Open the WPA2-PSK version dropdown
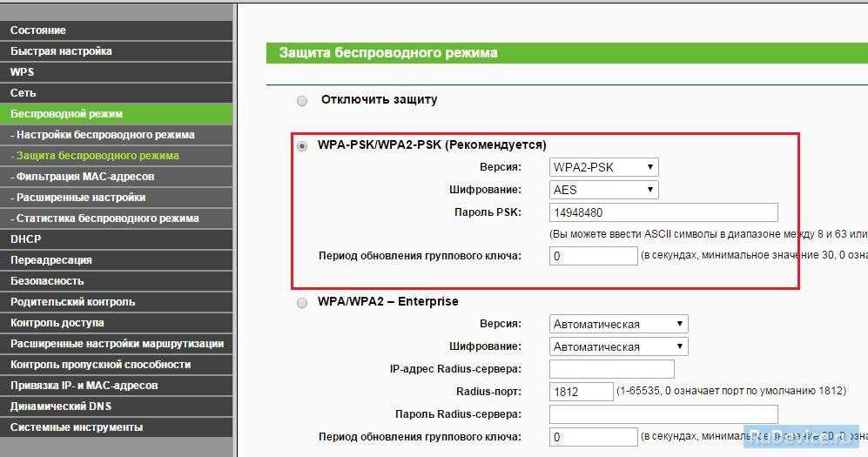Viewport: 868px width, 457px height. coord(603,167)
